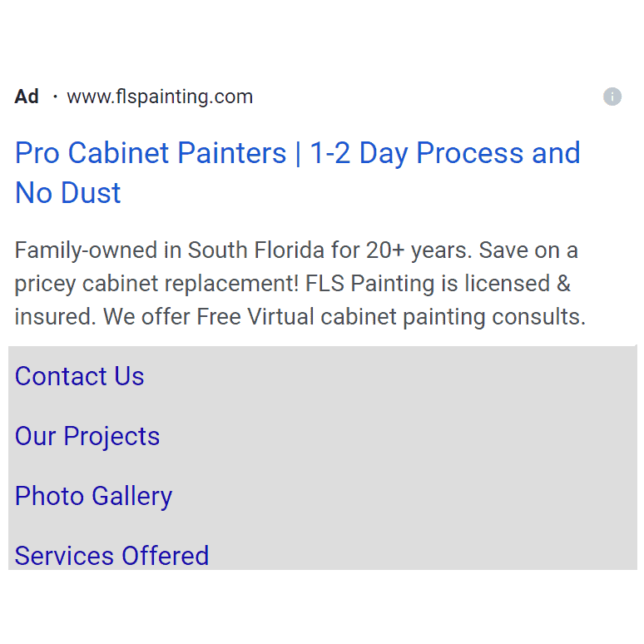Open the www.flspainting.com URL
644x644 pixels.
[160, 97]
